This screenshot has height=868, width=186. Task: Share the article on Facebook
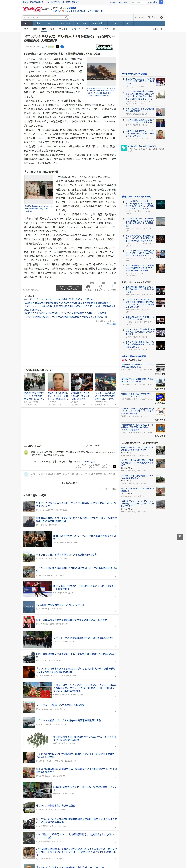[x=62, y=47]
